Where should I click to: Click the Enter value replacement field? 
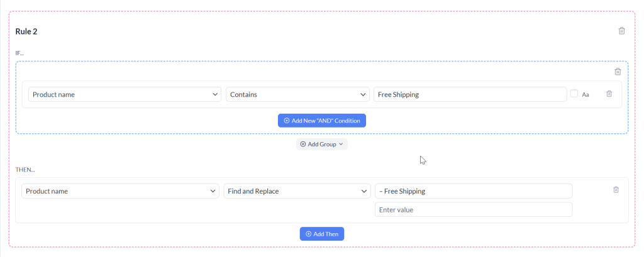click(474, 209)
